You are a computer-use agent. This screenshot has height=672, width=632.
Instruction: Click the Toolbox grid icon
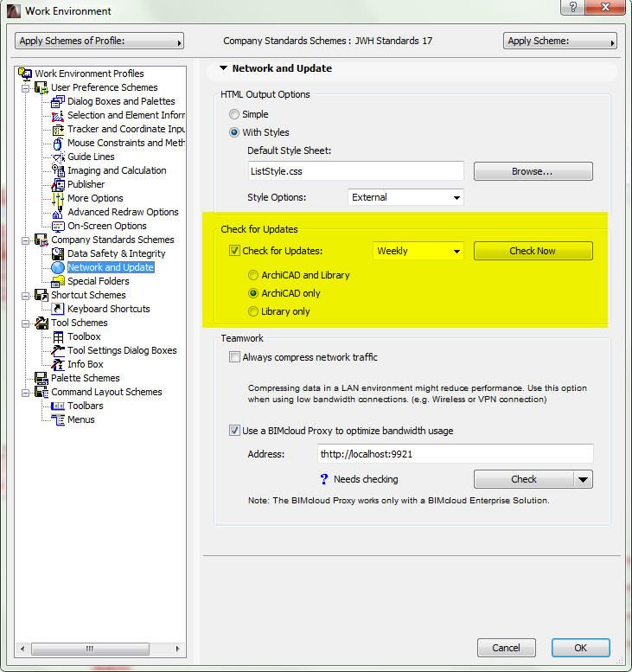pos(57,336)
